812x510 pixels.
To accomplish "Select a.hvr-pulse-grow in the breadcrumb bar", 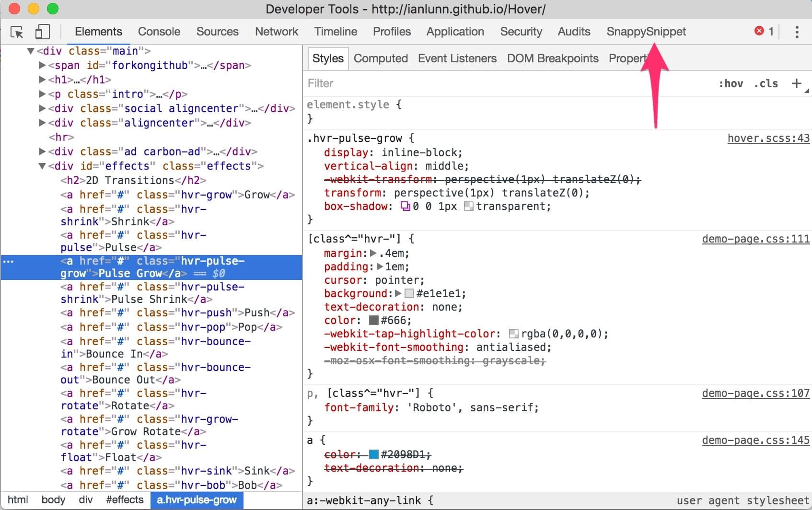I will (x=197, y=500).
